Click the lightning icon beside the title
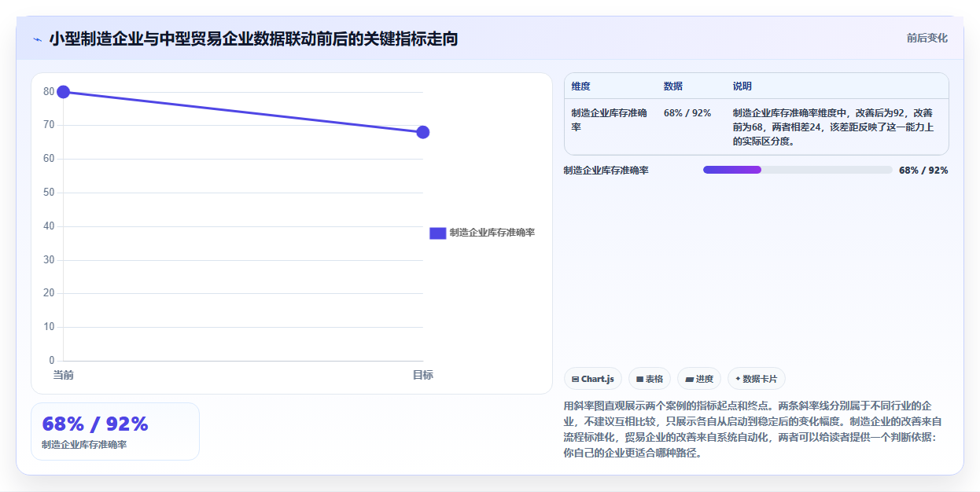This screenshot has width=980, height=492. click(x=37, y=39)
